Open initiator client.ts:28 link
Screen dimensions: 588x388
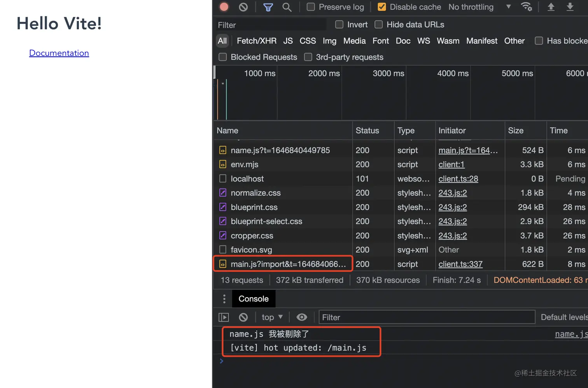[458, 179]
